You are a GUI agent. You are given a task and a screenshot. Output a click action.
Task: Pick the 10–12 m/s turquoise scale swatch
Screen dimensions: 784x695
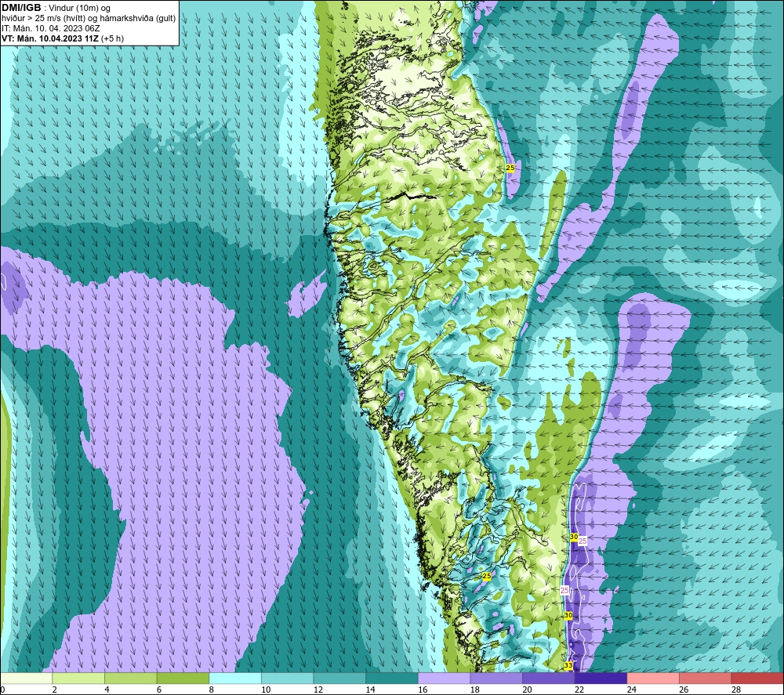tap(287, 678)
